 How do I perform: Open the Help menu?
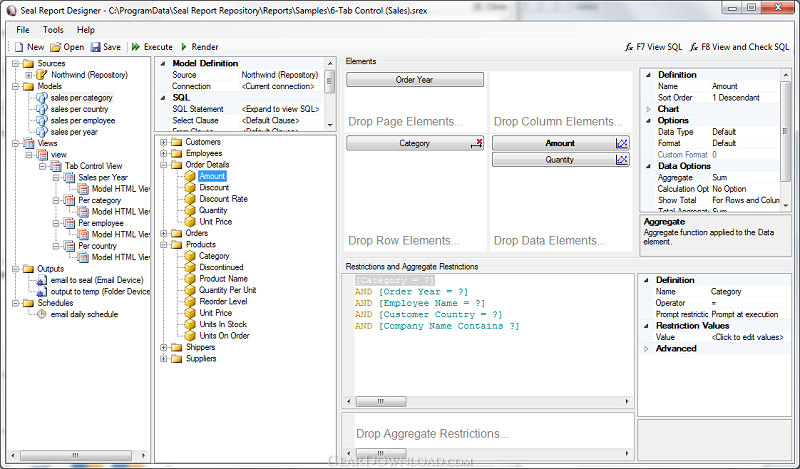tap(86, 30)
